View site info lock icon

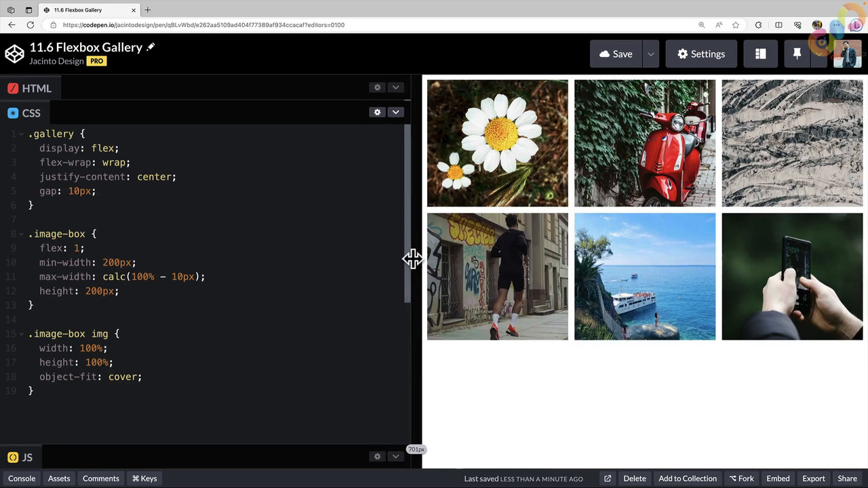point(53,25)
